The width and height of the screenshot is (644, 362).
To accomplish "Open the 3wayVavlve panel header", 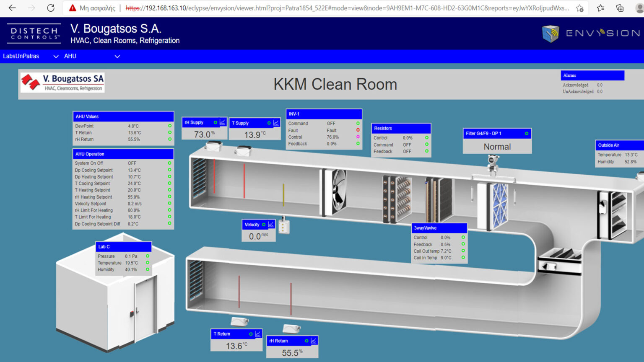I will click(x=439, y=228).
